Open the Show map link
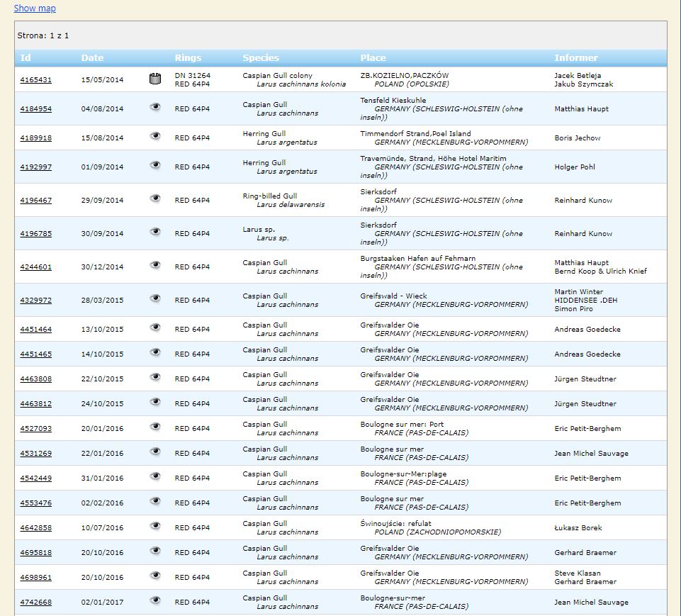Viewport: 681px width, 616px height. 35,9
